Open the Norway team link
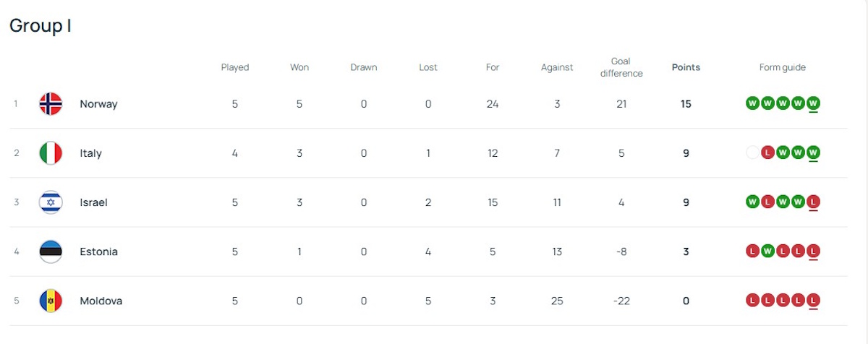The height and width of the screenshot is (344, 868). tap(98, 104)
